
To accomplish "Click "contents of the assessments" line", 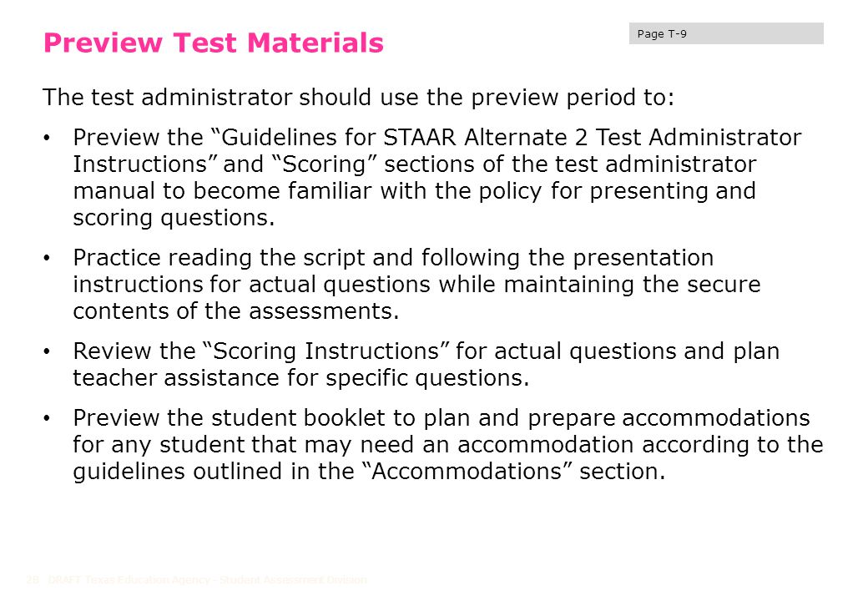I will [236, 311].
